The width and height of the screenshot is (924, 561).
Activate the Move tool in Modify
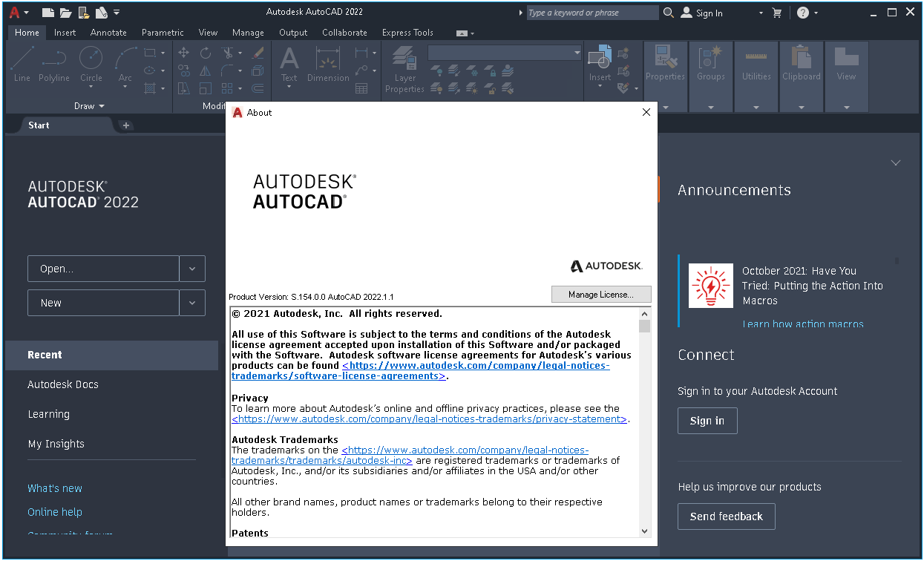(x=184, y=53)
